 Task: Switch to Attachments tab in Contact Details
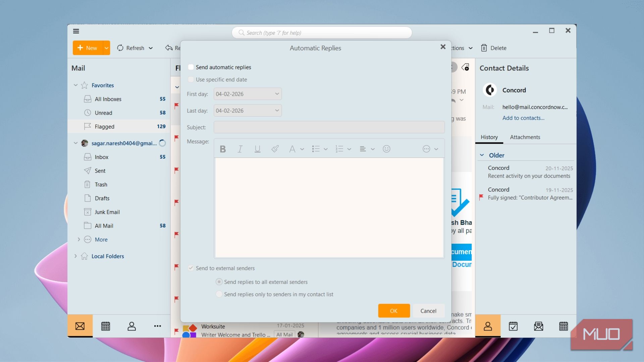click(525, 137)
